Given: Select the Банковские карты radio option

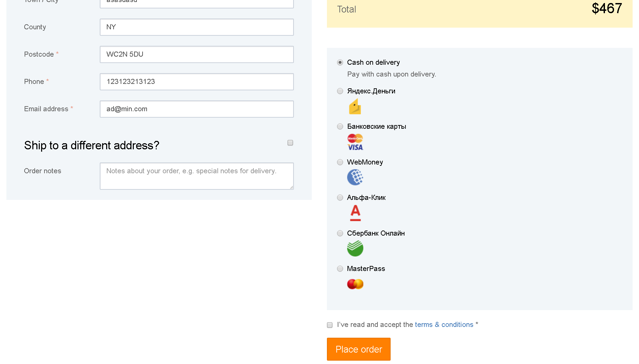Looking at the screenshot, I should pos(340,126).
